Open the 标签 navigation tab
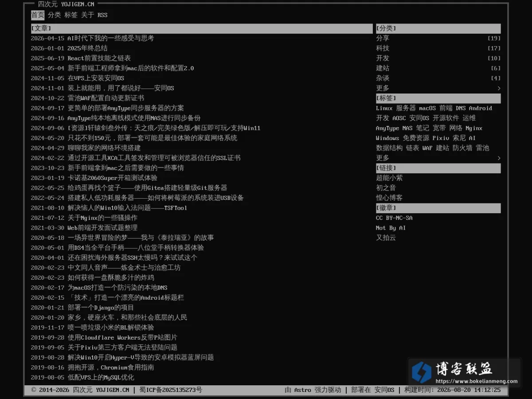This screenshot has width=532, height=399. tap(71, 15)
